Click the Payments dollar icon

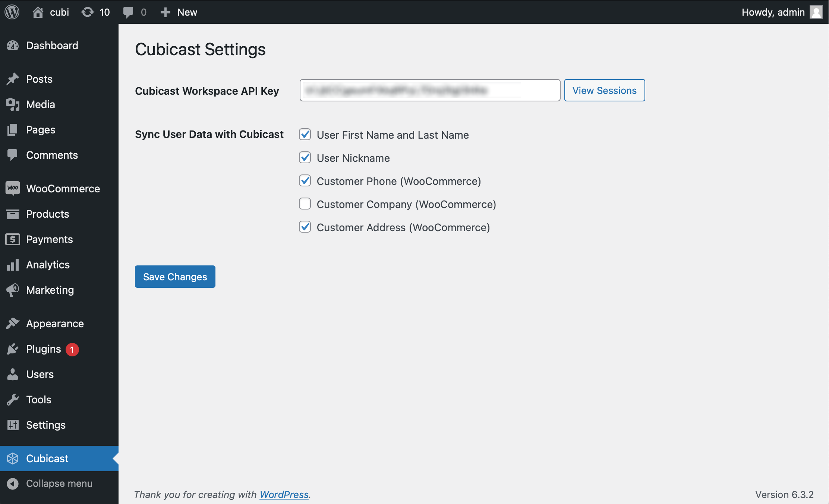click(x=13, y=239)
